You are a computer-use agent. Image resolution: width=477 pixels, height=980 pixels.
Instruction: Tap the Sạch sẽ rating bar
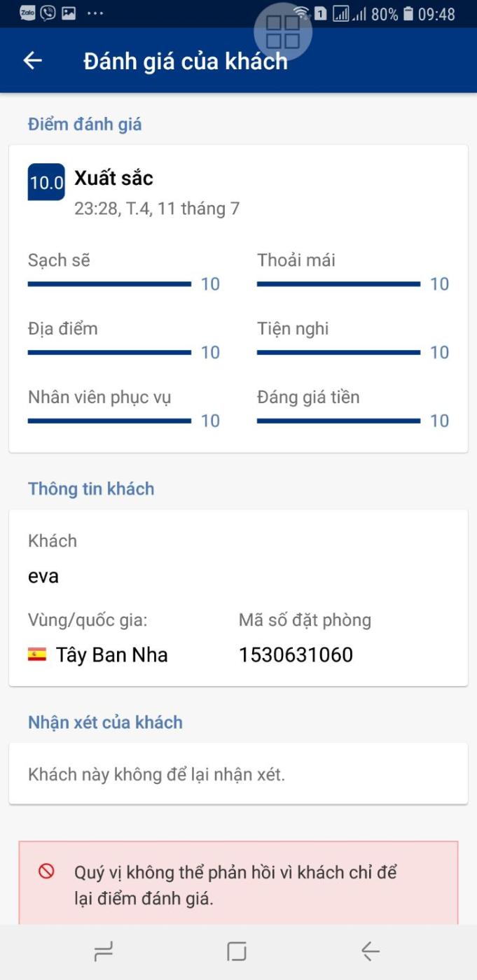coord(109,283)
